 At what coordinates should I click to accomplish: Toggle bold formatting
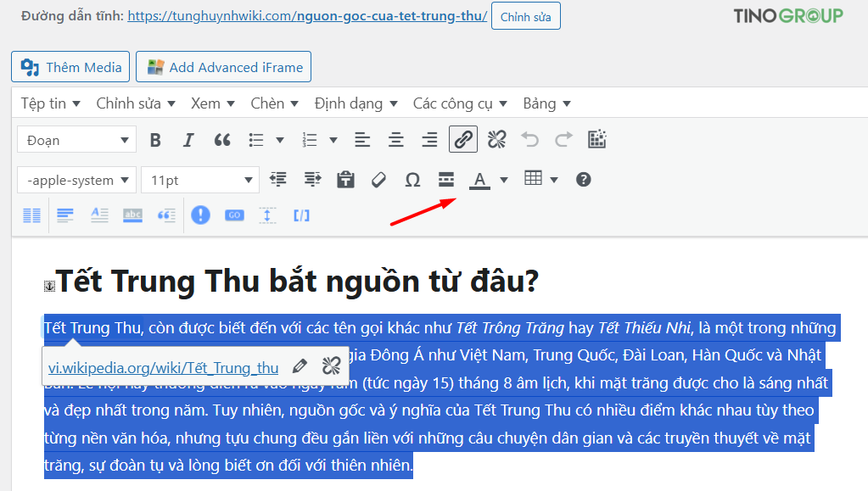pos(155,140)
